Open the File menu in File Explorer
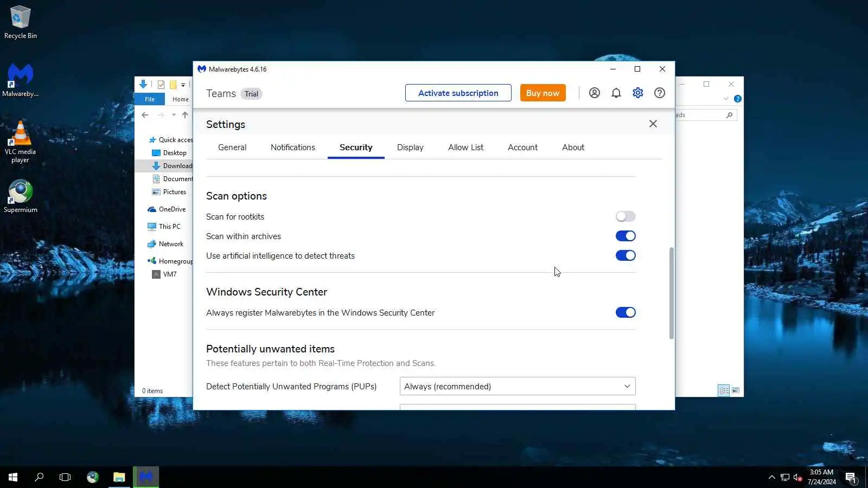Viewport: 868px width, 488px height. click(x=150, y=99)
